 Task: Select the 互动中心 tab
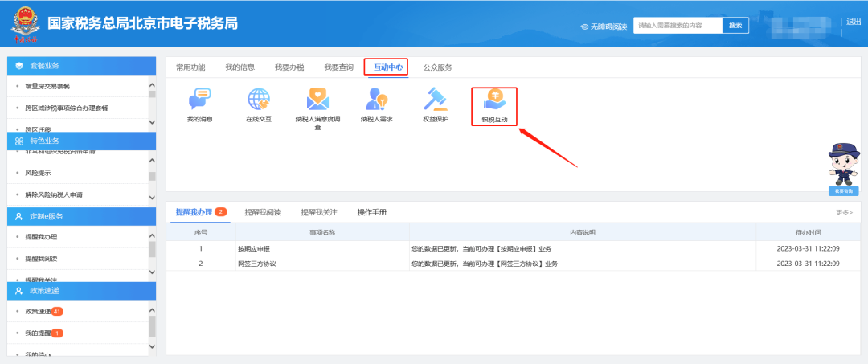[x=388, y=67]
